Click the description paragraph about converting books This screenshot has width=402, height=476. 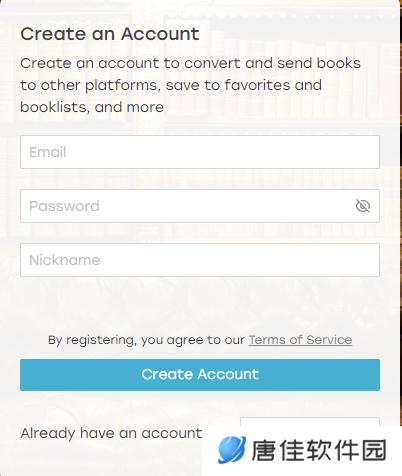point(190,85)
